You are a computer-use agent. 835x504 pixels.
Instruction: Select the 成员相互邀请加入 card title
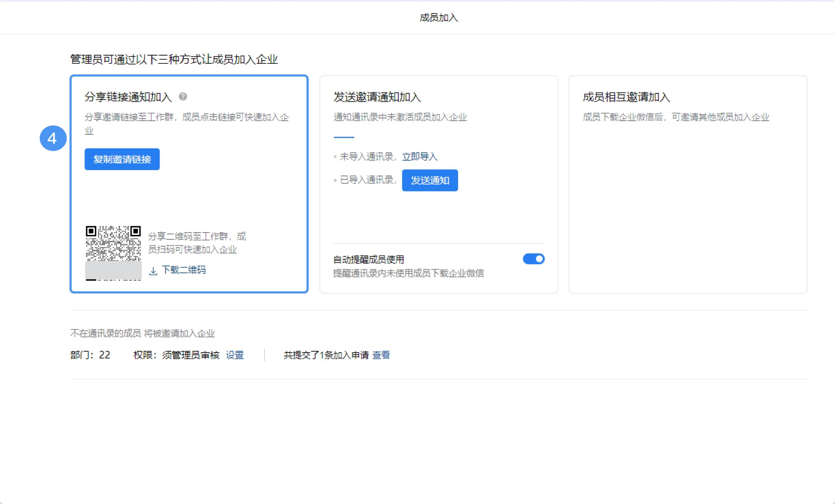pos(626,97)
